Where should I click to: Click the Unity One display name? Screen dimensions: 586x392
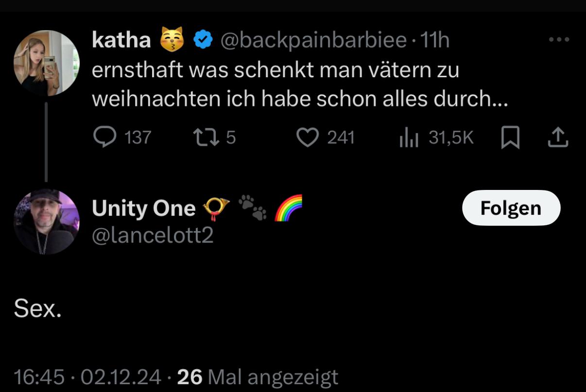coord(143,208)
